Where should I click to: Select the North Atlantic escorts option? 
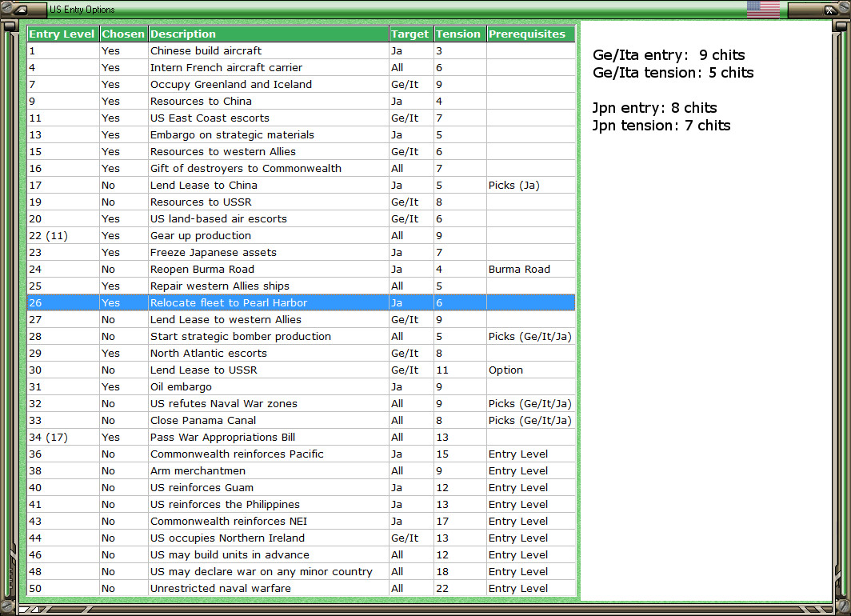(x=302, y=354)
